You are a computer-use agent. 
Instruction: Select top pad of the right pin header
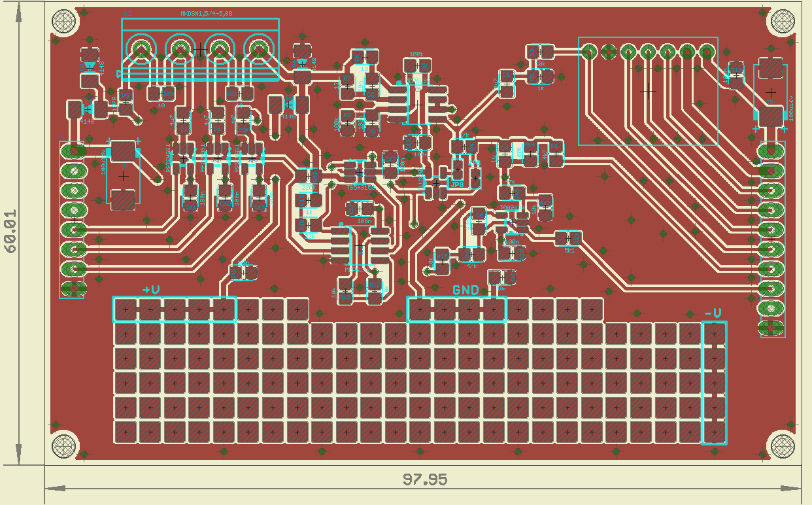click(771, 151)
